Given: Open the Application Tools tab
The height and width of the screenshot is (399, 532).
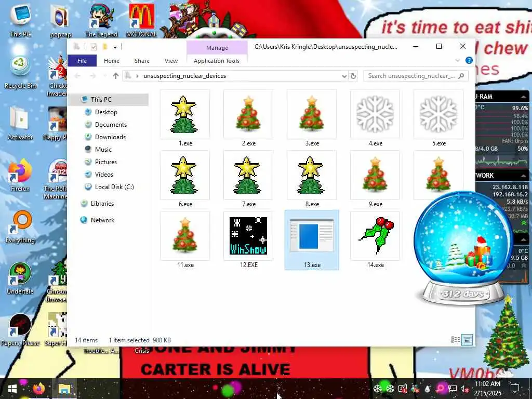Looking at the screenshot, I should (217, 61).
